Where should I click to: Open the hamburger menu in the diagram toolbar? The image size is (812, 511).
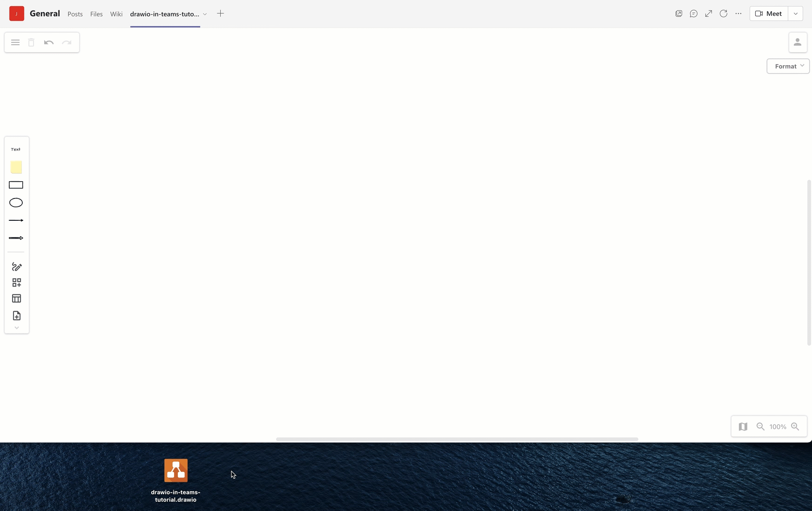pyautogui.click(x=15, y=42)
